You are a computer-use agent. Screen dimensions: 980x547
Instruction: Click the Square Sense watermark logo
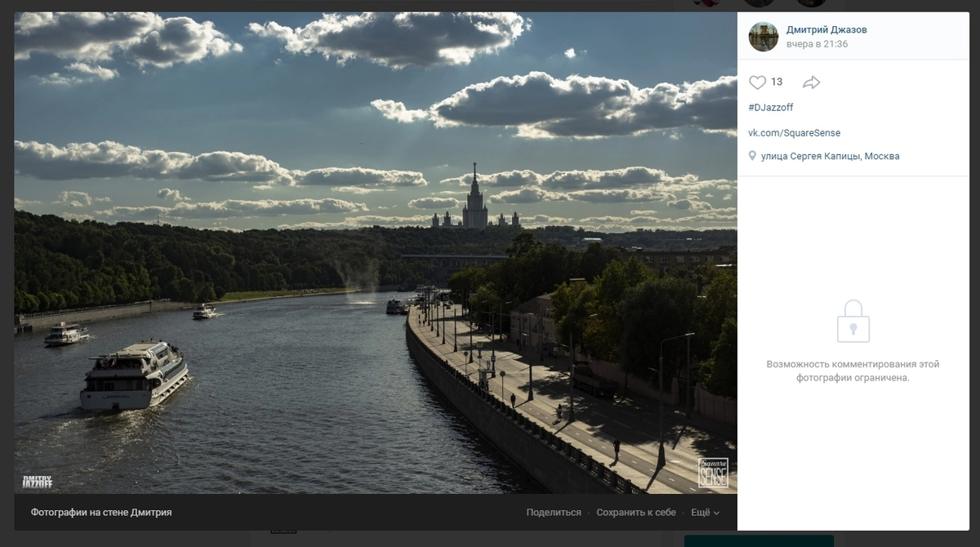tap(712, 474)
